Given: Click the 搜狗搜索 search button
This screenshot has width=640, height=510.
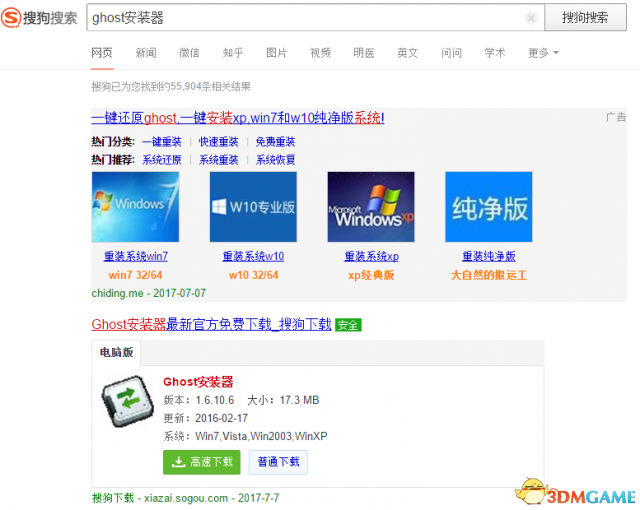Looking at the screenshot, I should 585,18.
